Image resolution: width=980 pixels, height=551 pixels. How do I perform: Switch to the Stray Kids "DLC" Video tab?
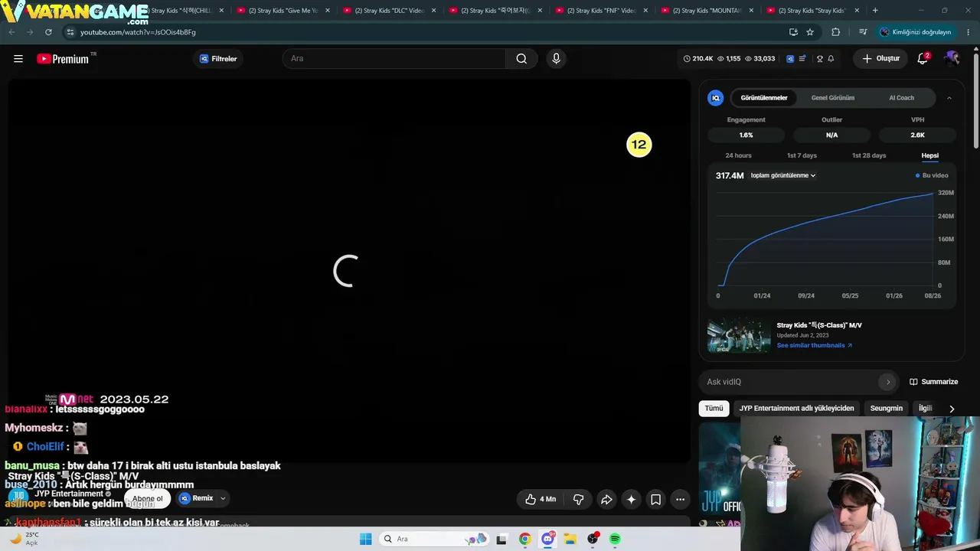coord(389,11)
